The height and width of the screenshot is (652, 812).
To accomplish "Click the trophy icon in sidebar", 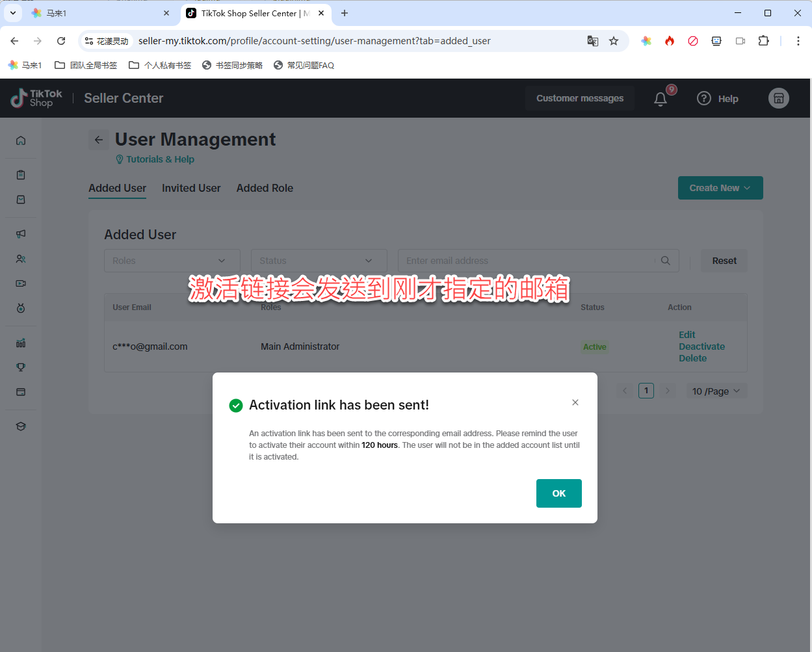I will [21, 367].
